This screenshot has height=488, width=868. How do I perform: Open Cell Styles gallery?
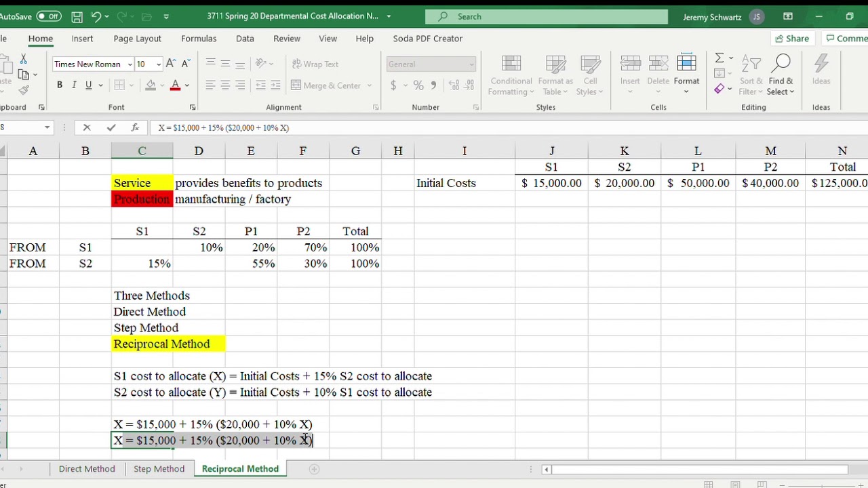[590, 76]
